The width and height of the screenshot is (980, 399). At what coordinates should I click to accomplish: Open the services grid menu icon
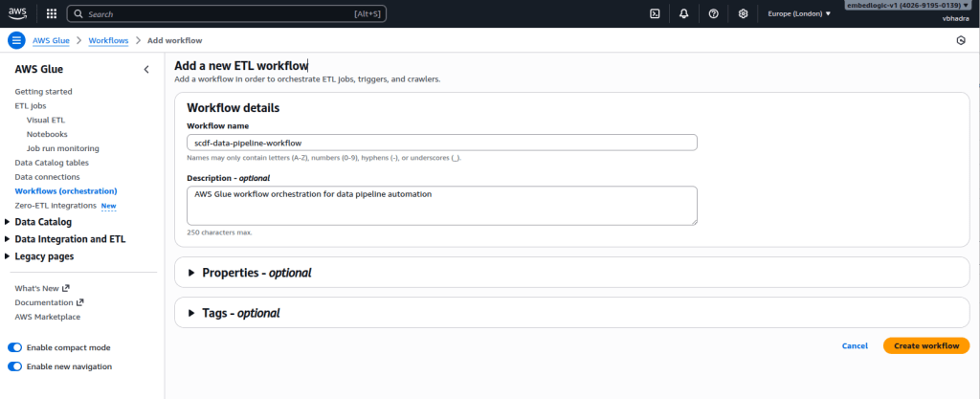click(x=51, y=14)
